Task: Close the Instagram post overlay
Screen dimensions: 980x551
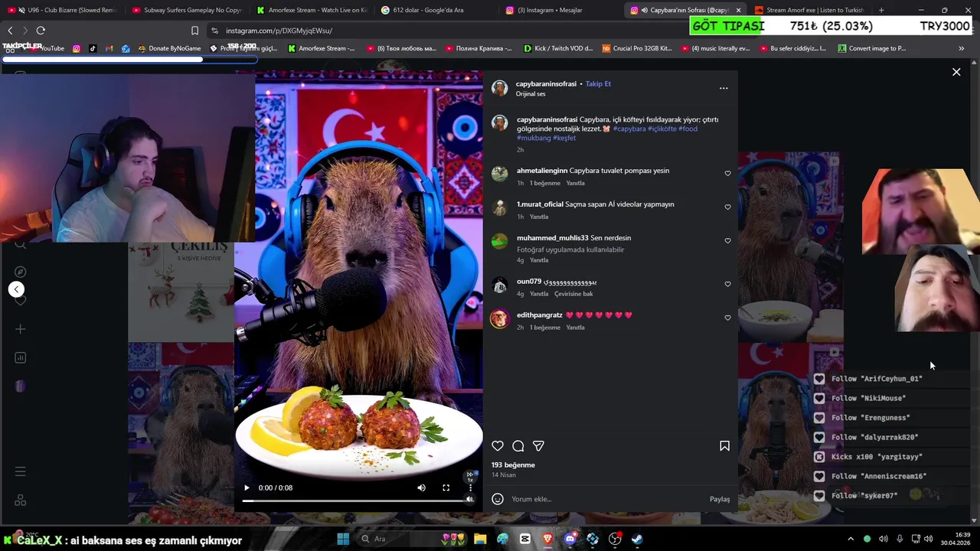Action: [956, 72]
